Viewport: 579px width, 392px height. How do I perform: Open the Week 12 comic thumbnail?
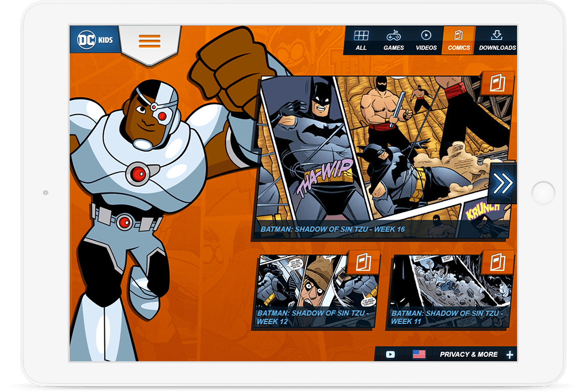click(x=316, y=291)
